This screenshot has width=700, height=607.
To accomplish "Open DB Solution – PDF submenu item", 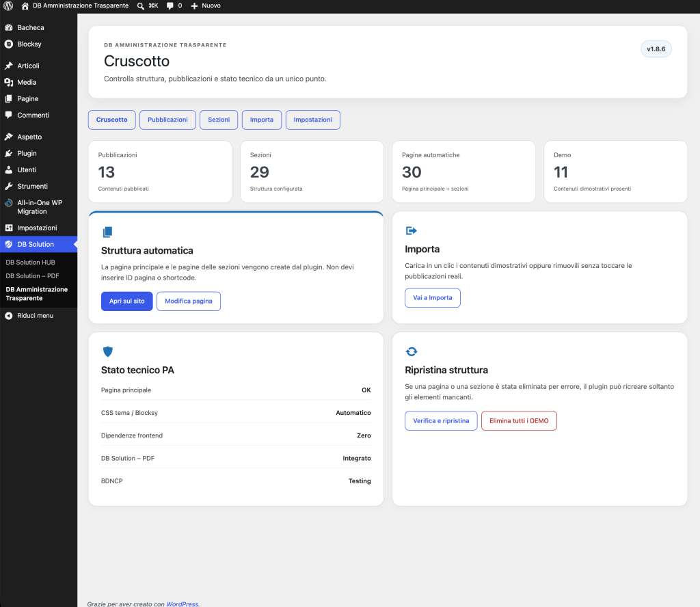I will 33,276.
